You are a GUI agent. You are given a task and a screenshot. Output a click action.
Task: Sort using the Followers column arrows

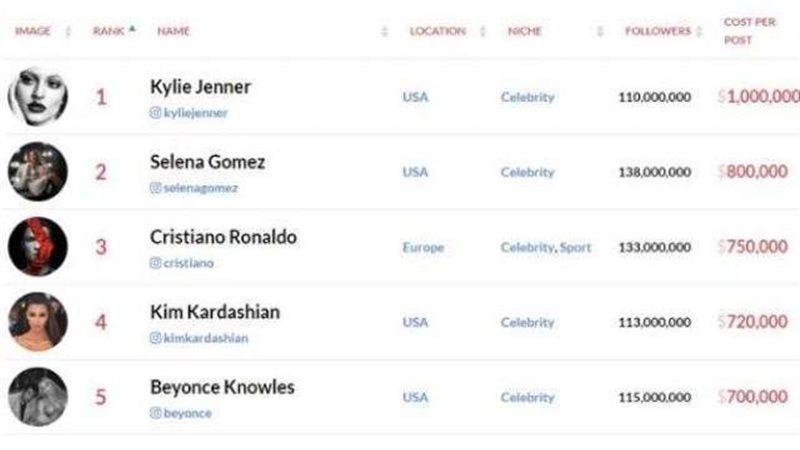pyautogui.click(x=699, y=32)
